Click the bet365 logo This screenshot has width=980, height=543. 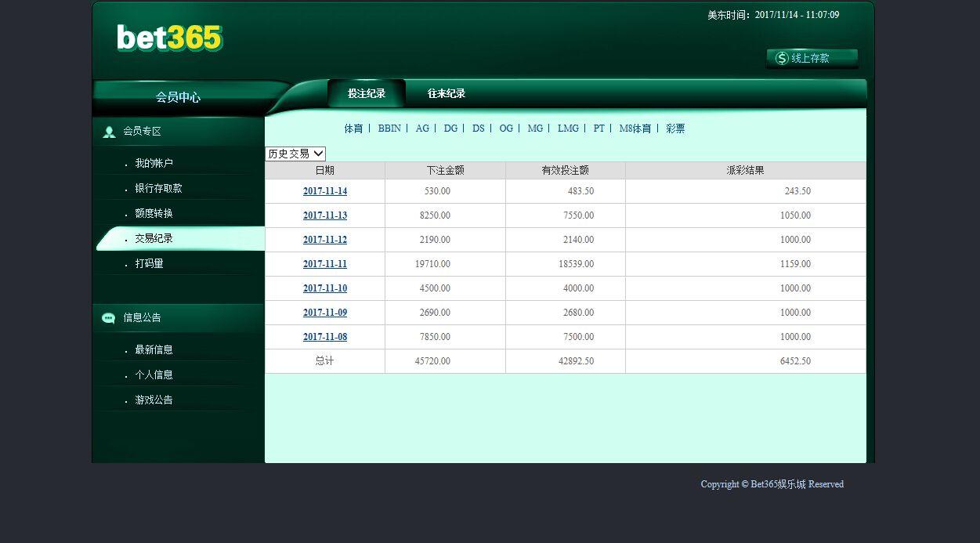tap(170, 38)
